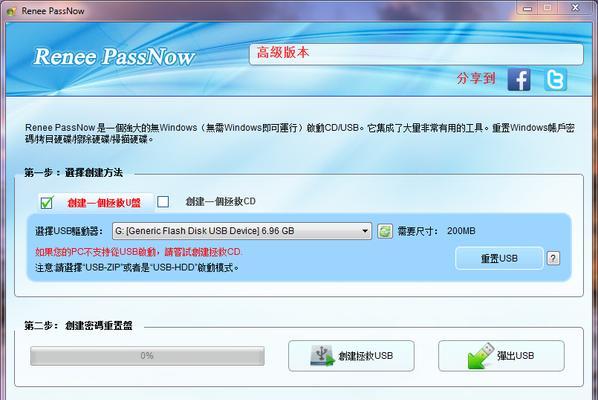Click the 彈出USB button text
Image resolution: width=598 pixels, height=400 pixels.
tap(515, 356)
